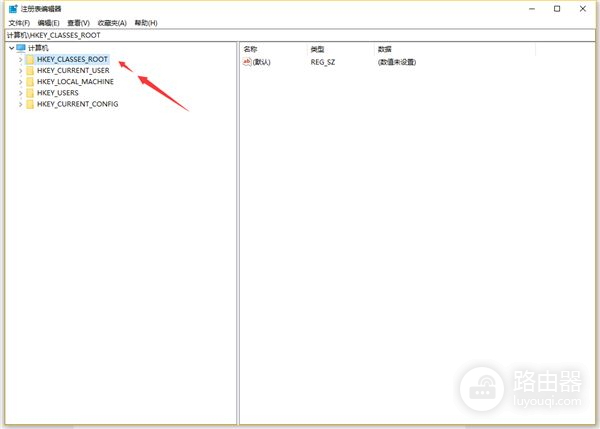The height and width of the screenshot is (429, 600).
Task: Click the 计算机 computer icon
Action: (21, 48)
